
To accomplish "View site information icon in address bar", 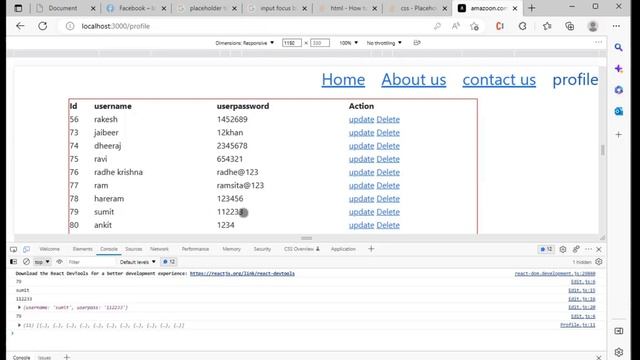I will [70, 26].
